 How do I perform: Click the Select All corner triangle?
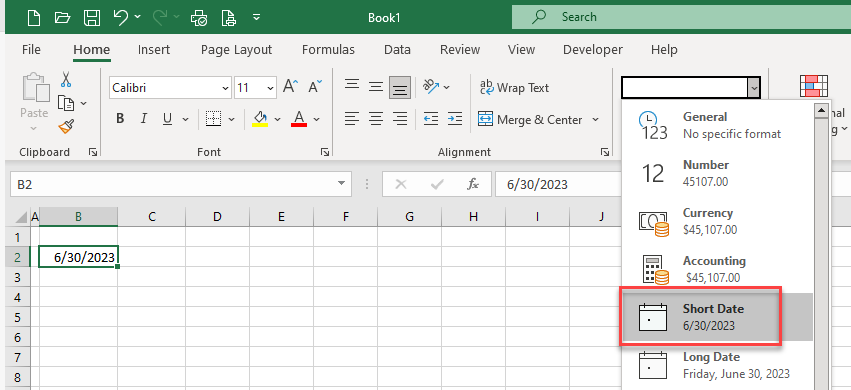tap(21, 218)
